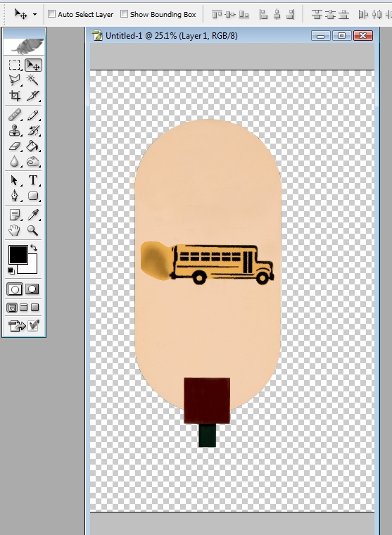Viewport: 392px width, 535px height.
Task: Distribute left edges in options bar
Action: pyautogui.click(x=363, y=14)
